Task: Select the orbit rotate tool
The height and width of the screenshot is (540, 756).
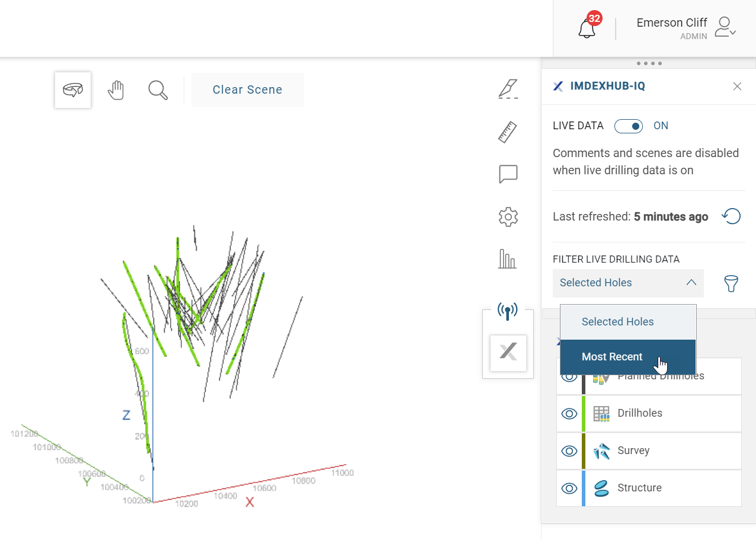Action: click(x=73, y=90)
